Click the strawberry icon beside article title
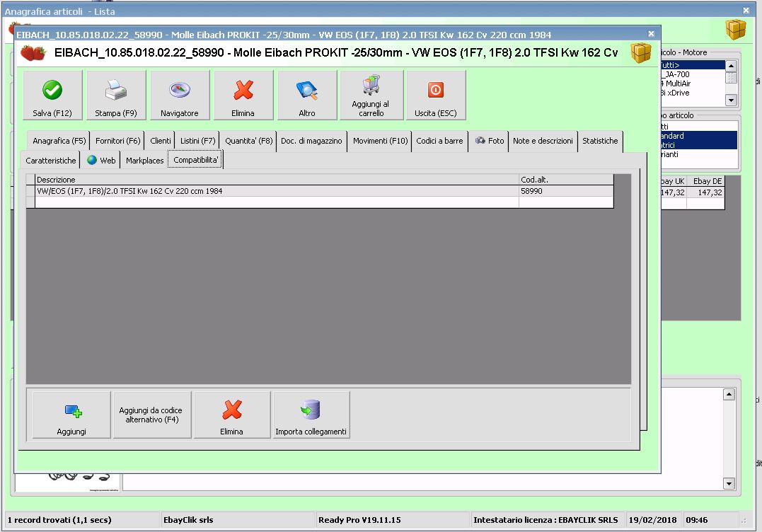The image size is (762, 532). [x=33, y=52]
